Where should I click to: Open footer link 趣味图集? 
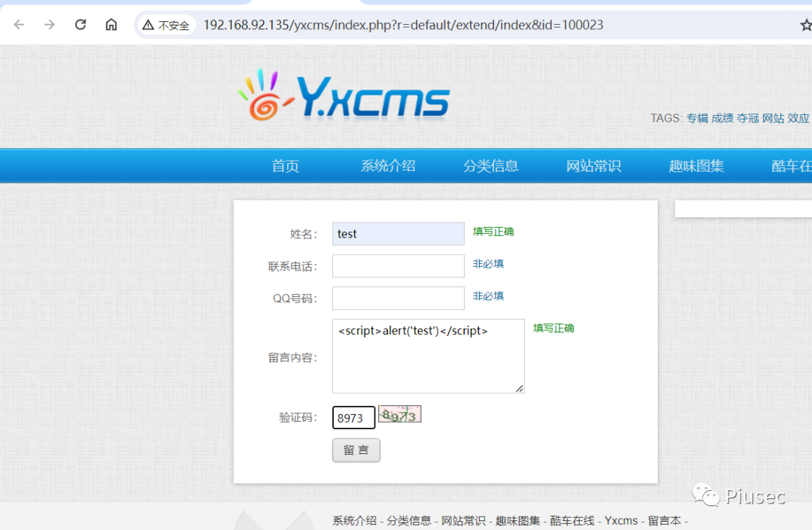[518, 521]
